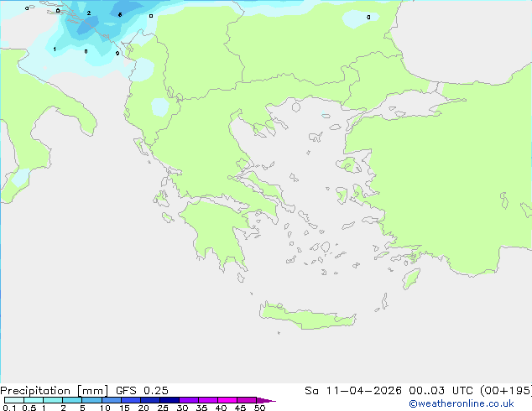Click the 'GFS 0.25' model label
532x411 pixels.
point(142,391)
